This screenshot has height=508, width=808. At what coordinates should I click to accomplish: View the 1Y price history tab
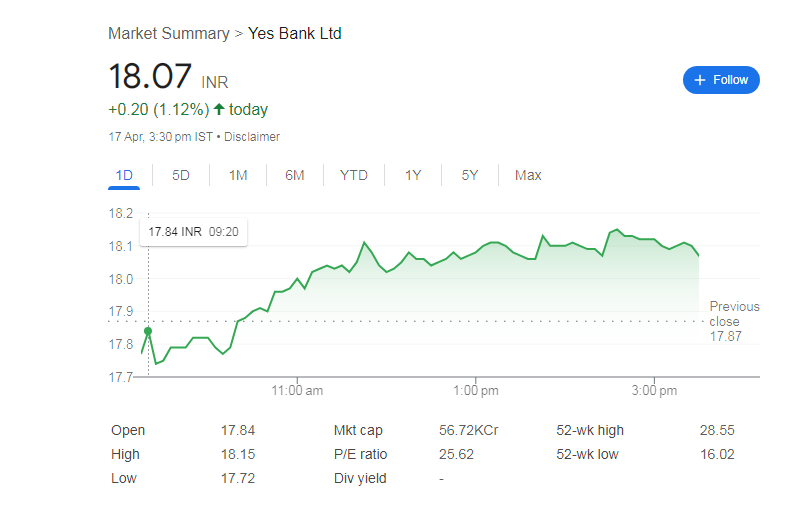pos(413,175)
